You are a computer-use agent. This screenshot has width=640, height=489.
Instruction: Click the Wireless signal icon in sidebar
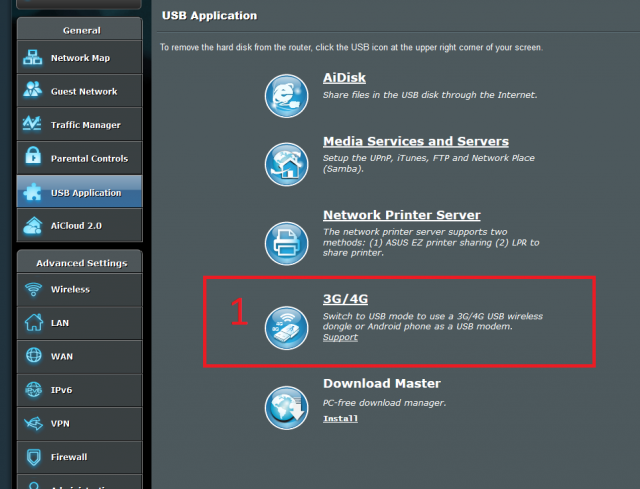(33, 290)
